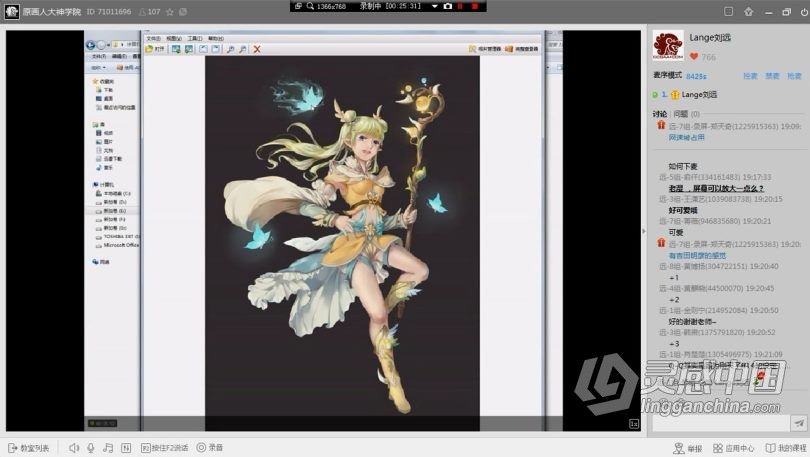
Task: Click the magnifier icon in recorder bar
Action: tap(310, 6)
